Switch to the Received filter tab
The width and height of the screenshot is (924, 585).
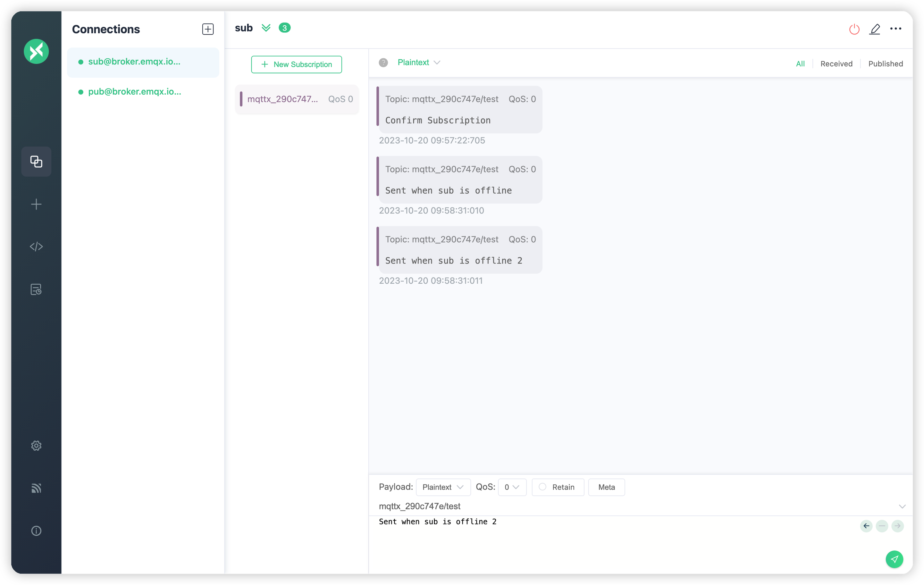click(x=836, y=64)
